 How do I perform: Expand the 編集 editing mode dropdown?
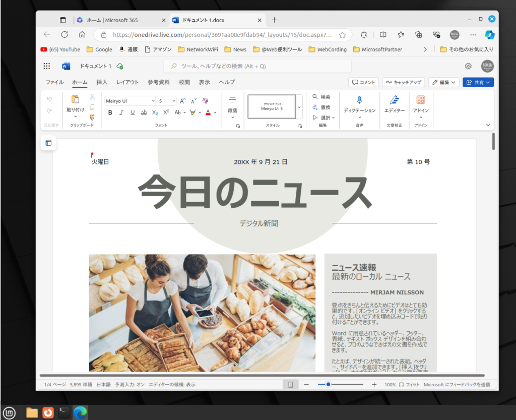[443, 82]
